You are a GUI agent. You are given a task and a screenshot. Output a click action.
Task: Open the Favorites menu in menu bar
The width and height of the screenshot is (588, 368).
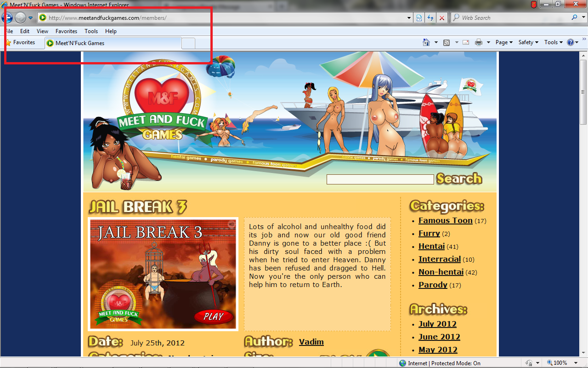[x=66, y=31]
